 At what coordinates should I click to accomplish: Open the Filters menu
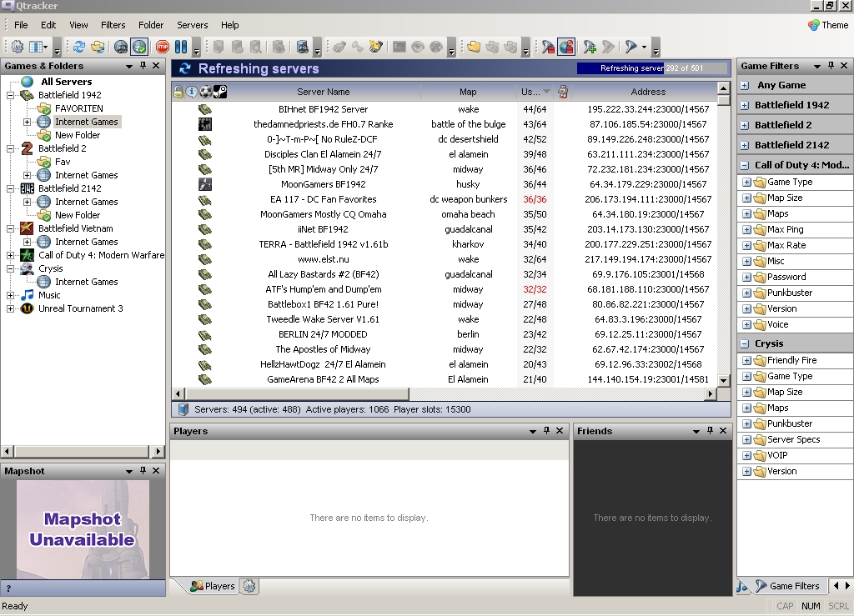[113, 25]
